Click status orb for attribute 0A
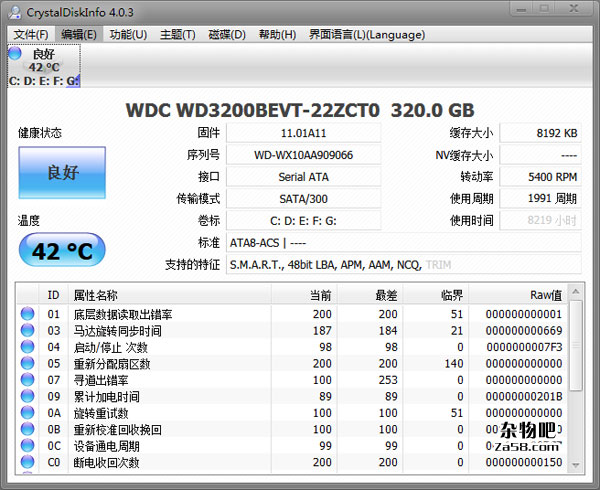The image size is (600, 490). [x=28, y=412]
